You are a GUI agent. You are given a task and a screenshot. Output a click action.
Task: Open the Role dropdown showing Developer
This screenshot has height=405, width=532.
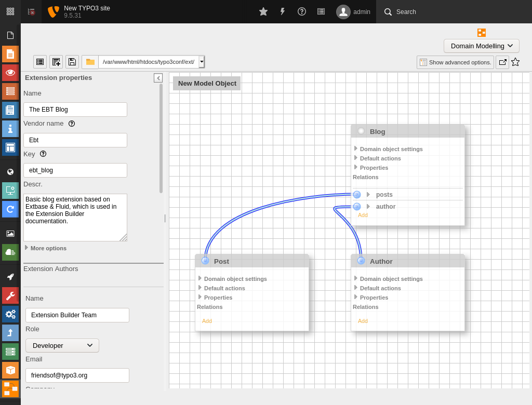[x=62, y=346]
